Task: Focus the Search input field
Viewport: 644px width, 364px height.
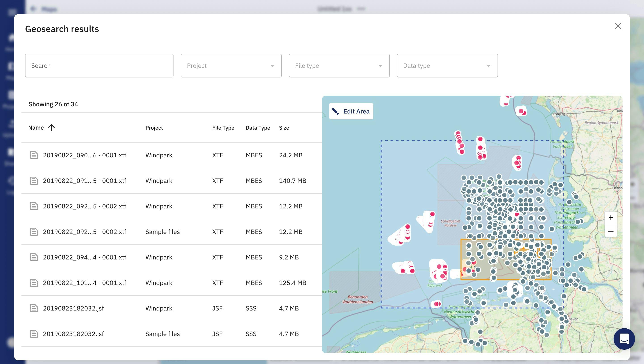Action: pos(99,66)
